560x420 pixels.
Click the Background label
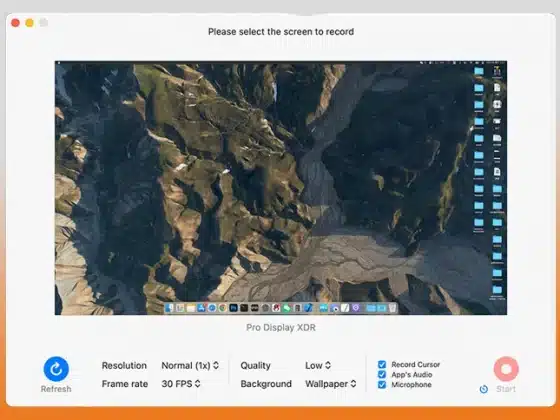point(266,384)
